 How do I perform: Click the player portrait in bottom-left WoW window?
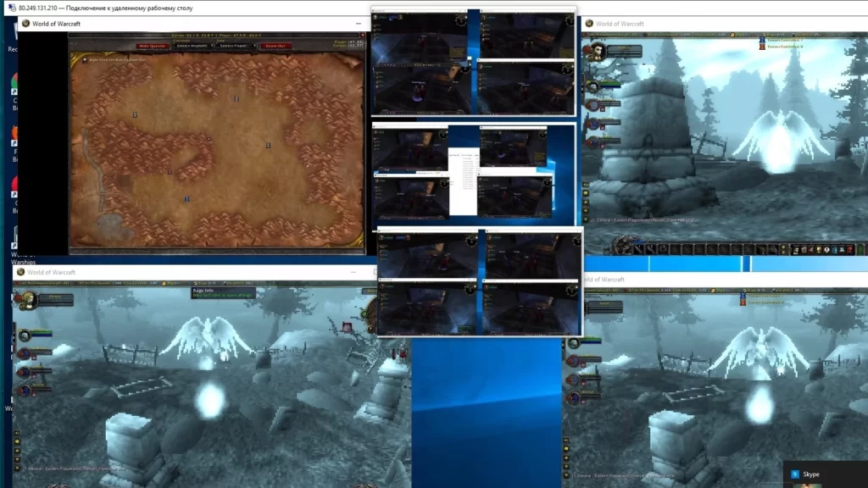click(x=28, y=299)
